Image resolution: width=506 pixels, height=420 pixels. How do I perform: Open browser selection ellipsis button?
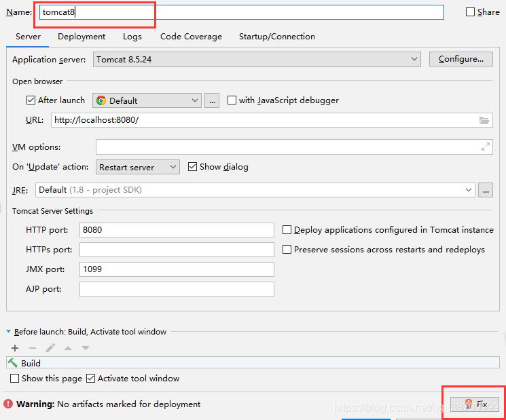pos(212,100)
